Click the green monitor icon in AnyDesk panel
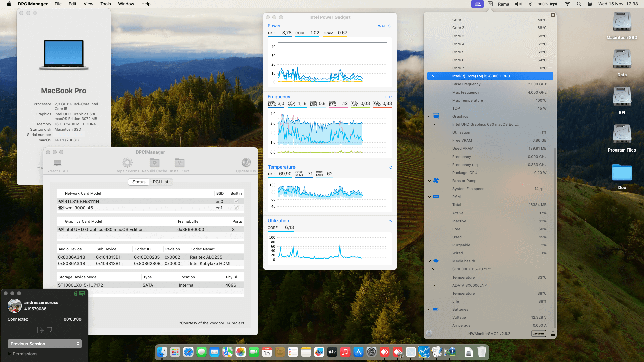Screen dimensions: 644x362 82,293
